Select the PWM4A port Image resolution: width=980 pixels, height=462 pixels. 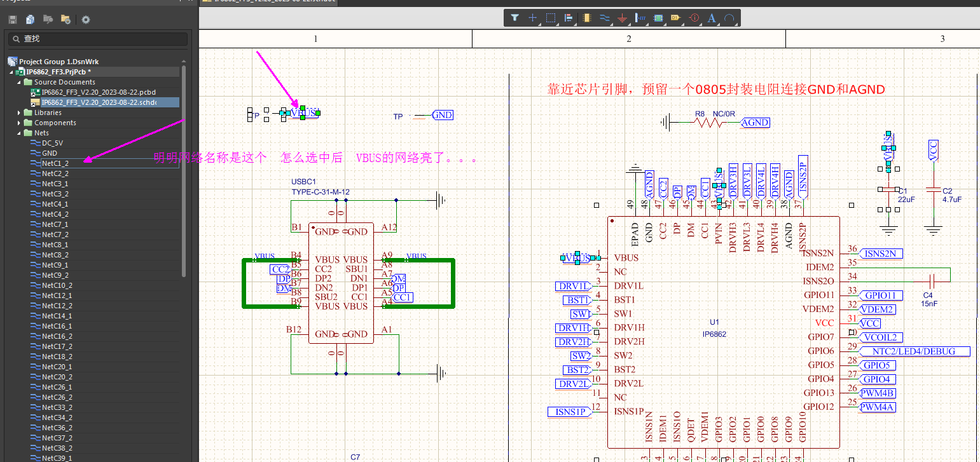[878, 407]
